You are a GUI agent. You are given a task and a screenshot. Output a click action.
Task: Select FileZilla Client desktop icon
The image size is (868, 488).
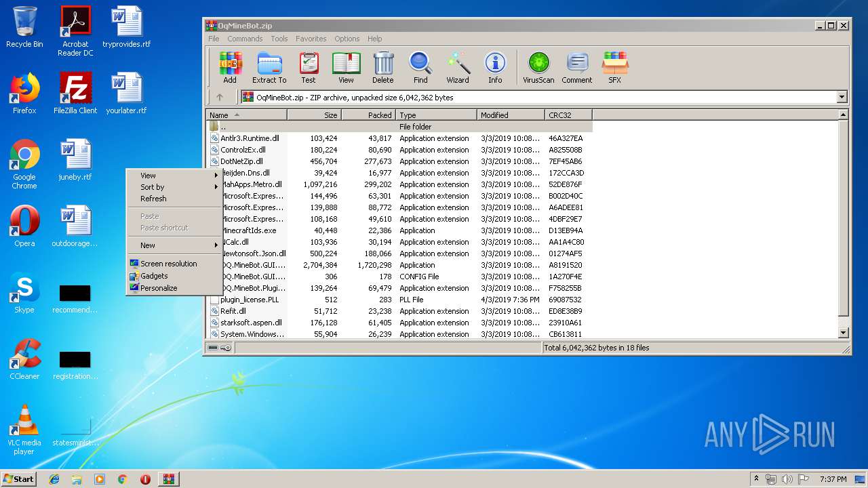coord(75,93)
